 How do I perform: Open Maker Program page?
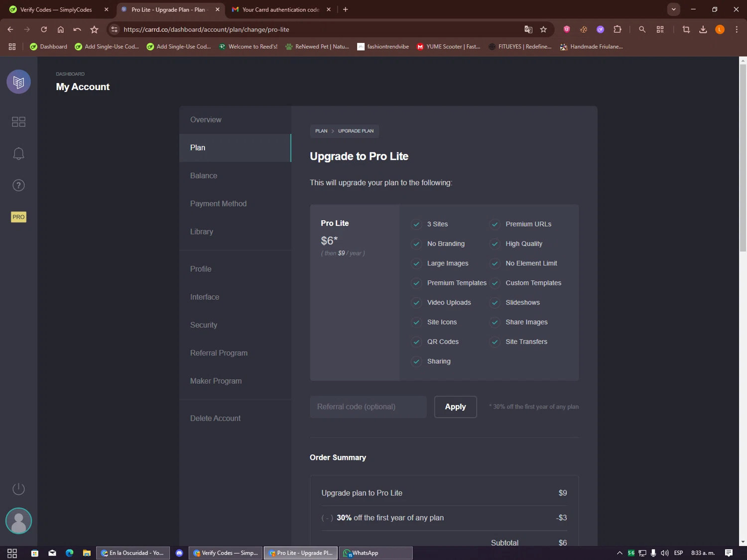pos(235,381)
